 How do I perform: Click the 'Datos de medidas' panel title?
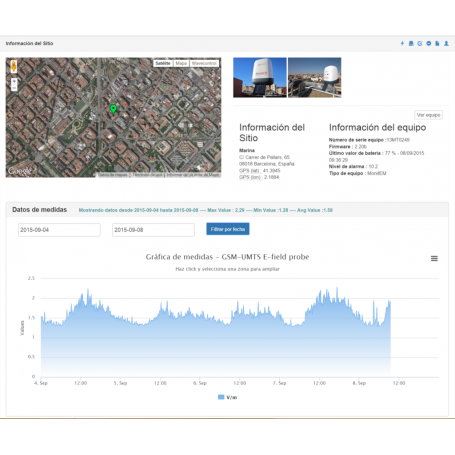tap(39, 210)
